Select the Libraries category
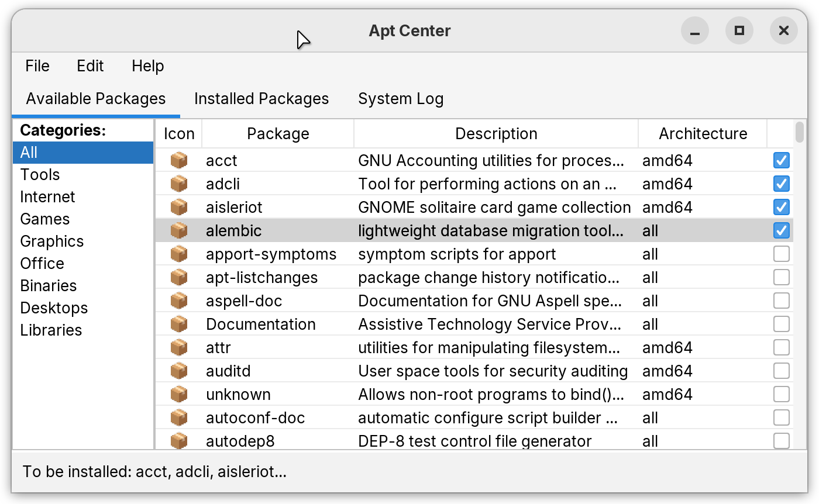The height and width of the screenshot is (504, 819). pos(51,330)
